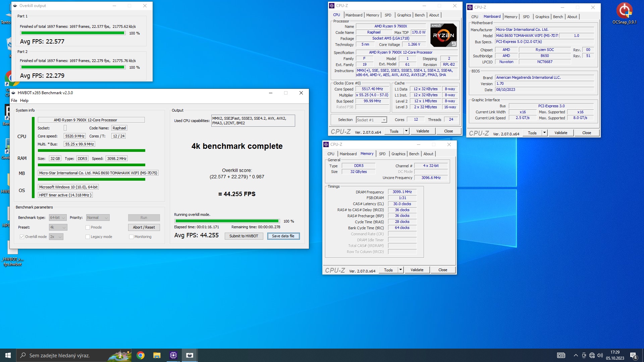Enable the Monitoring checkbox
The width and height of the screenshot is (644, 362).
[x=131, y=237]
